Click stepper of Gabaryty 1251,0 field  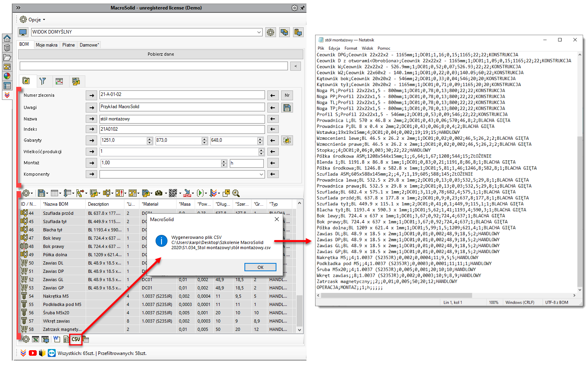[x=150, y=141]
